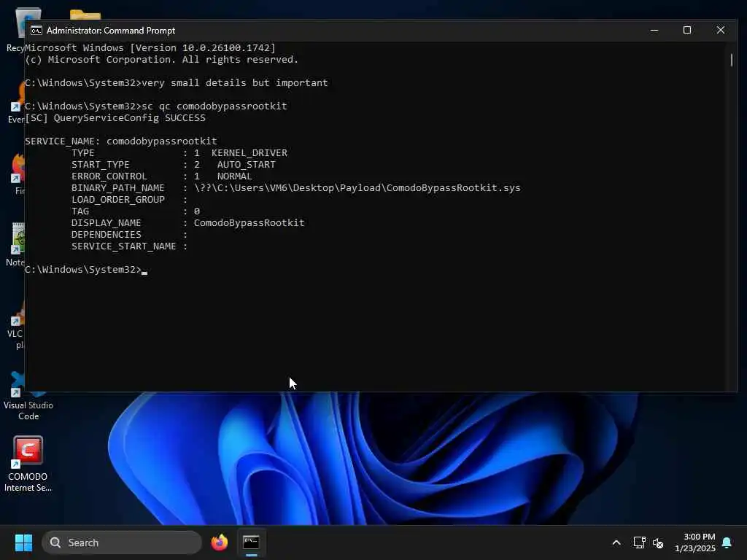Open the notifications bell icon
The image size is (747, 560).
(x=727, y=542)
